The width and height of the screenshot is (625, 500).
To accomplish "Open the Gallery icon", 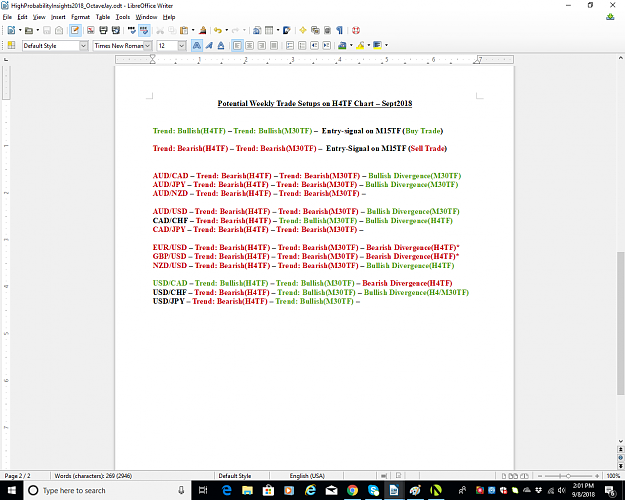I will tap(315, 30).
